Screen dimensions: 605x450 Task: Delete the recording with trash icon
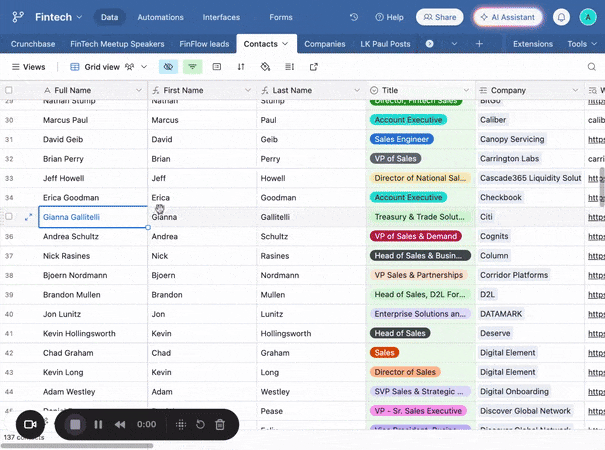coord(220,425)
